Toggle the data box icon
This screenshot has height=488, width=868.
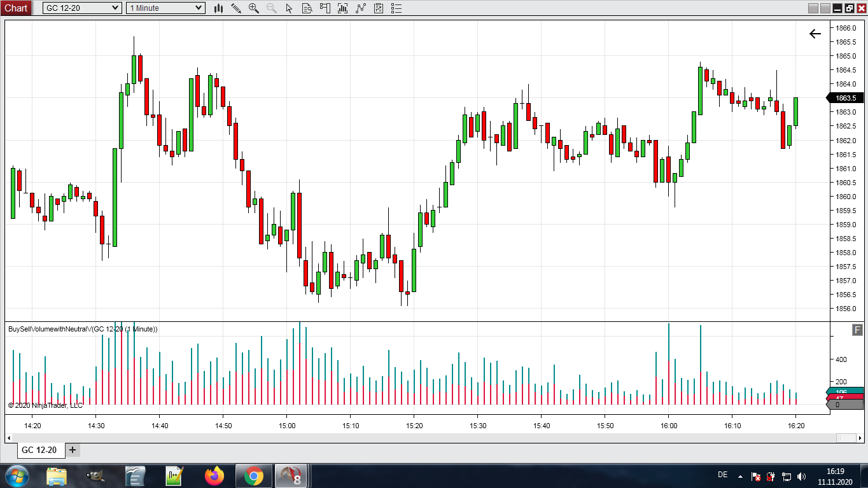307,8
